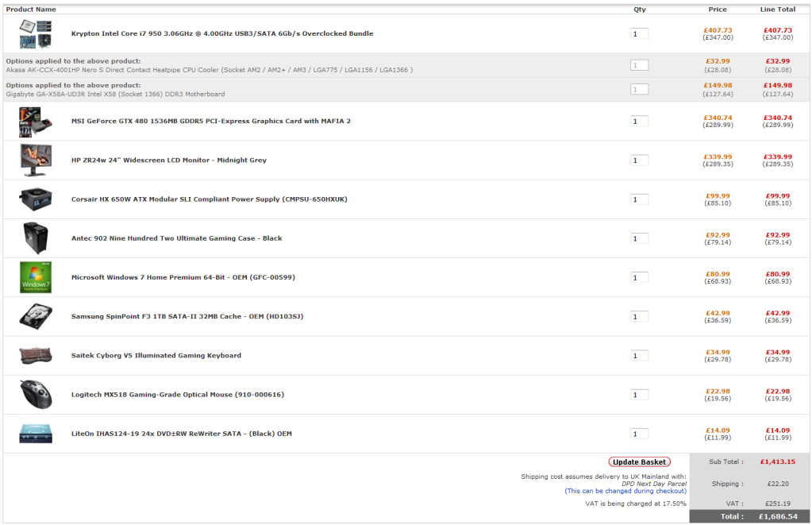Open the Krypton Intel Core i7 950 bundle link
This screenshot has width=812, height=525.
pos(222,33)
